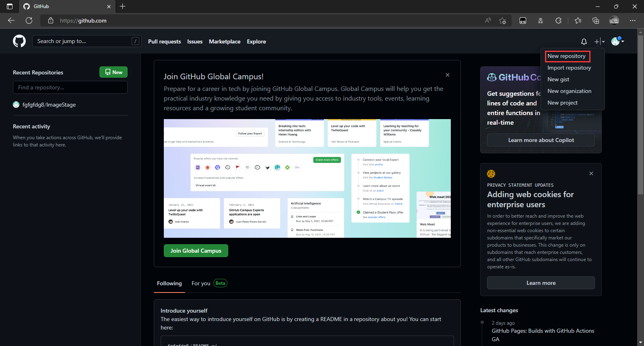The height and width of the screenshot is (346, 644).
Task: Dismiss the Global Campus banner
Action: pyautogui.click(x=448, y=75)
